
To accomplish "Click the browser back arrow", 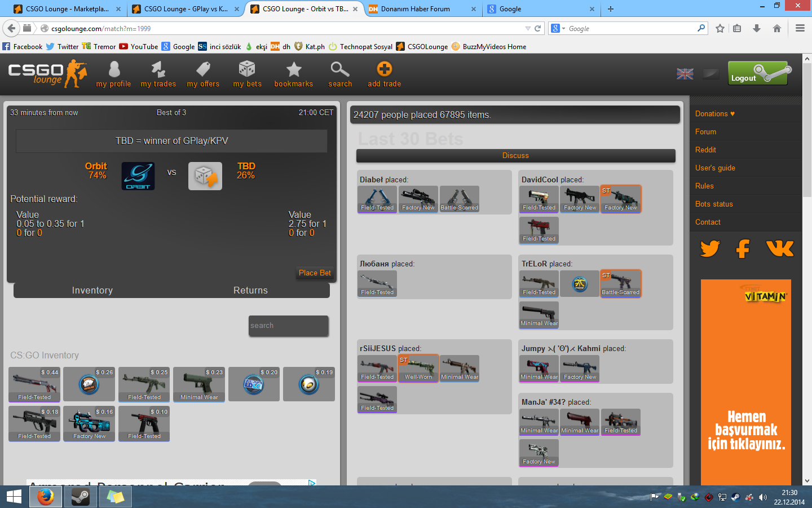I will pyautogui.click(x=11, y=28).
